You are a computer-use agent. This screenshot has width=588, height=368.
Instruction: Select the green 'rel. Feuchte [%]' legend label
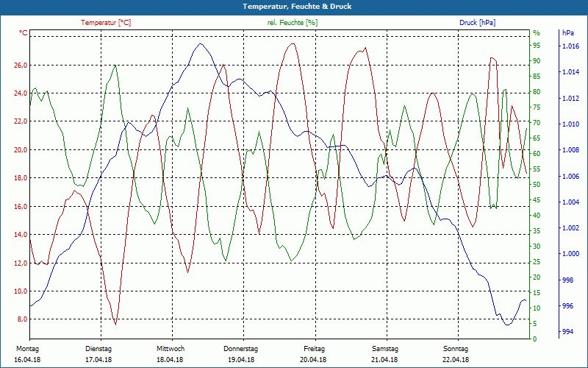pyautogui.click(x=292, y=23)
